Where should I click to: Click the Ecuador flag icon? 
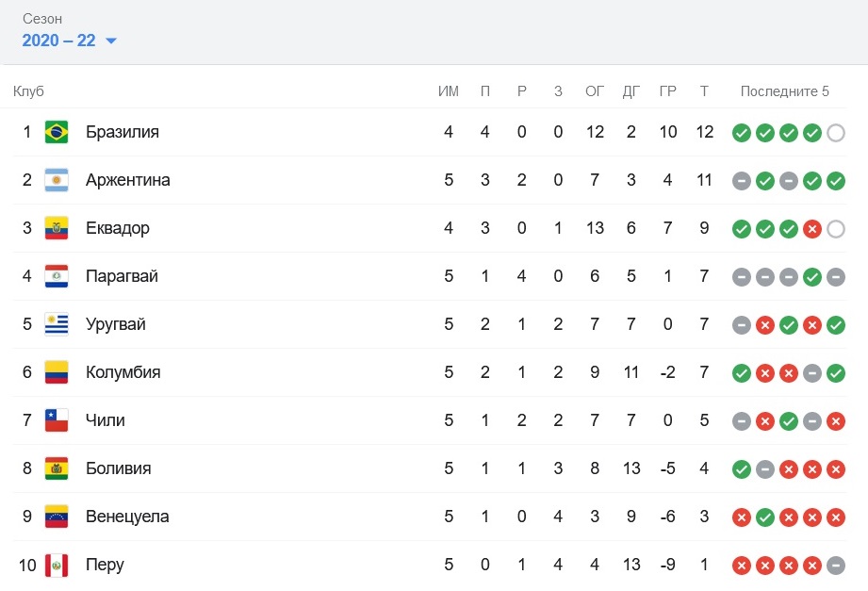point(57,228)
